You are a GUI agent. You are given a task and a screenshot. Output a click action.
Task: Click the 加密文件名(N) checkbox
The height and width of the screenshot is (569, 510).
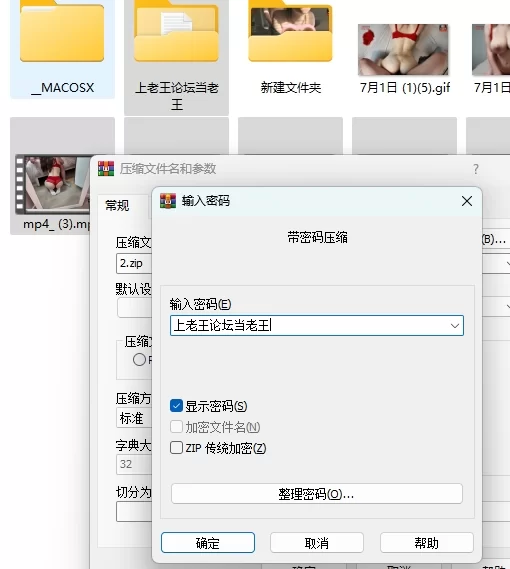coord(176,427)
